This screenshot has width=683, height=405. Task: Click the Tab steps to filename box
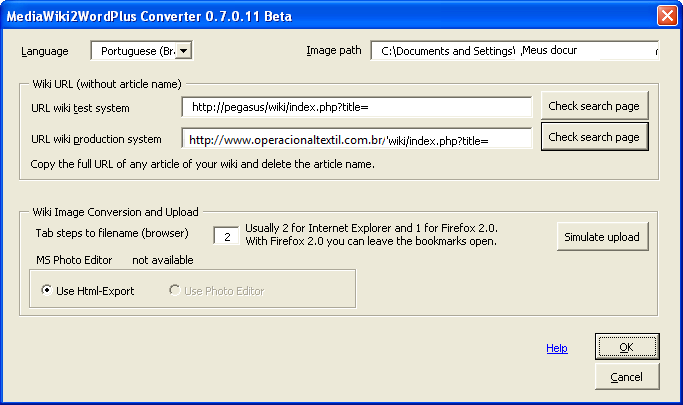(x=228, y=237)
